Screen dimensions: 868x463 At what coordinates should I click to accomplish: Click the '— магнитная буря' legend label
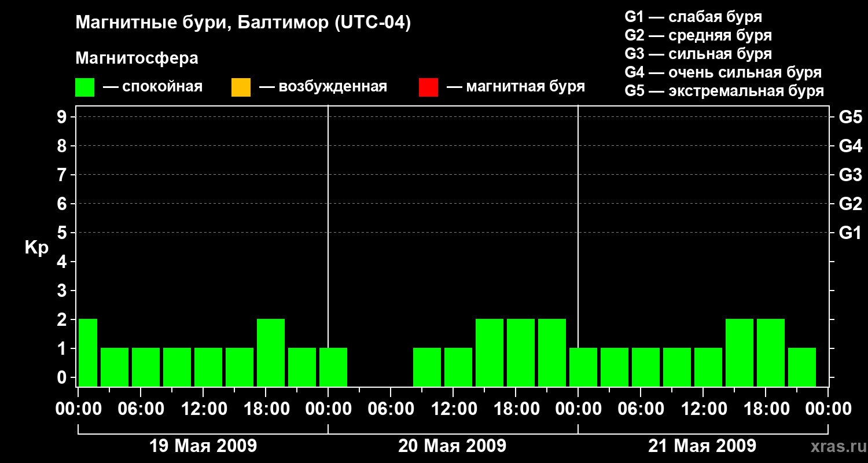(516, 87)
